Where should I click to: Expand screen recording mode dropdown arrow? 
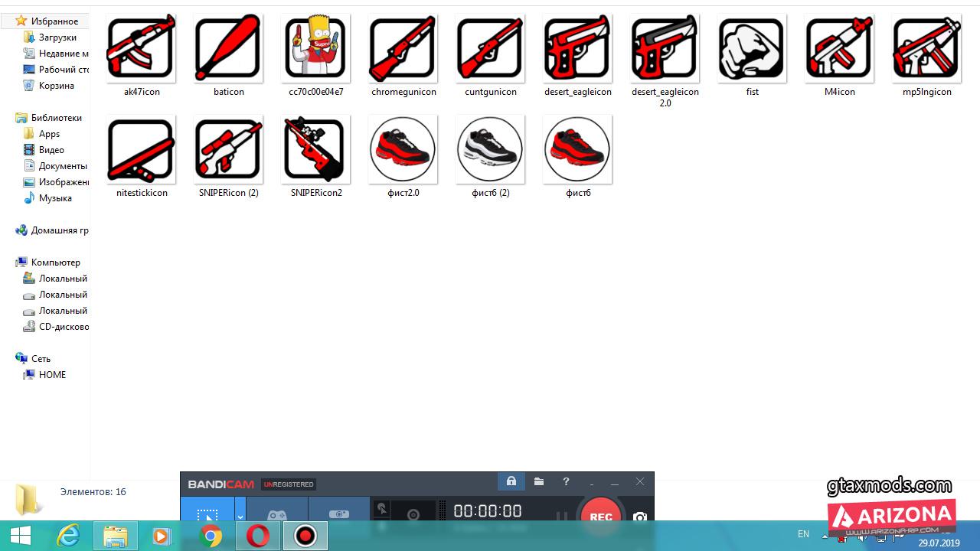240,516
